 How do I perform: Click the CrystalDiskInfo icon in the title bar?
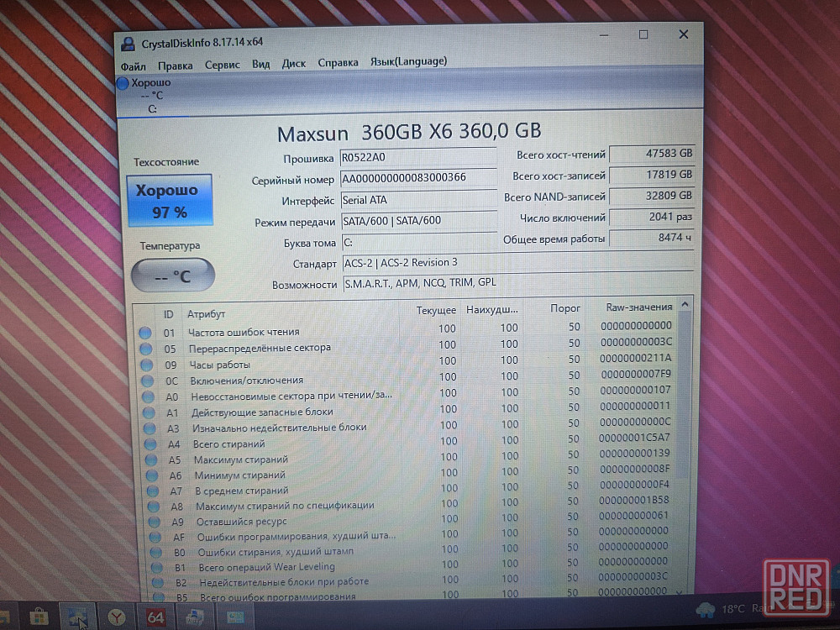128,44
